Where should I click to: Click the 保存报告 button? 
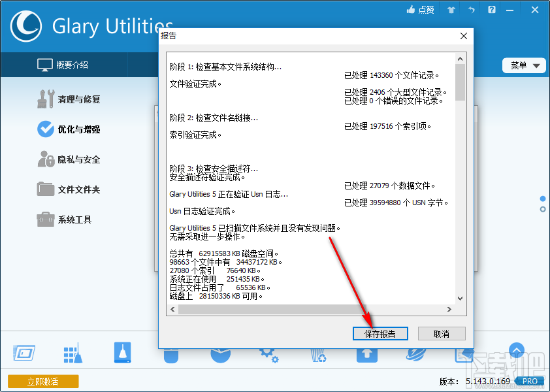[x=380, y=333]
